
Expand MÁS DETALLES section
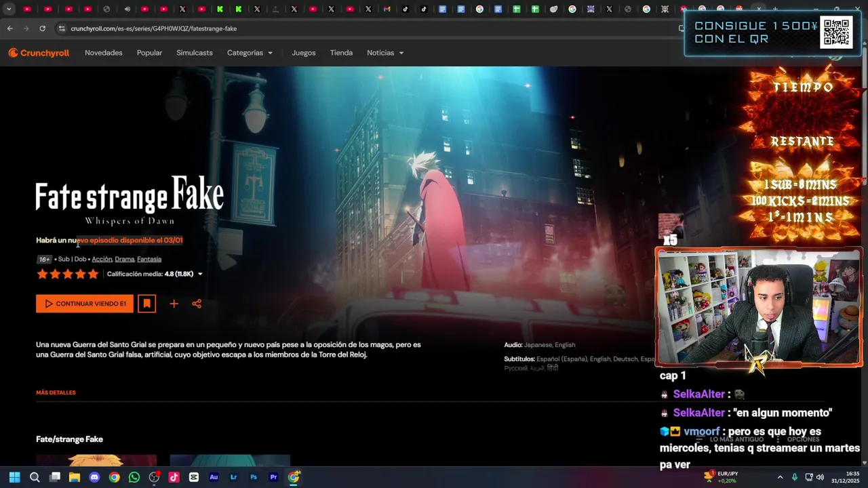pos(56,392)
